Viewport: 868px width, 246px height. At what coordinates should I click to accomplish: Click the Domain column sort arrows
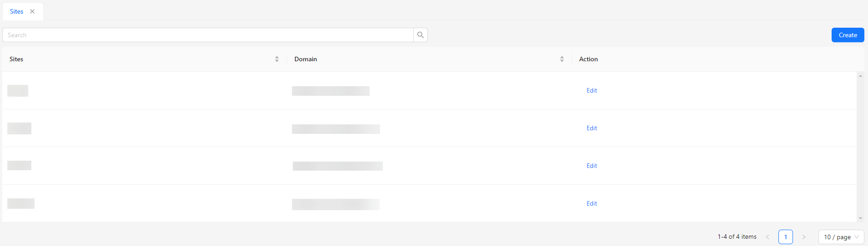click(562, 59)
